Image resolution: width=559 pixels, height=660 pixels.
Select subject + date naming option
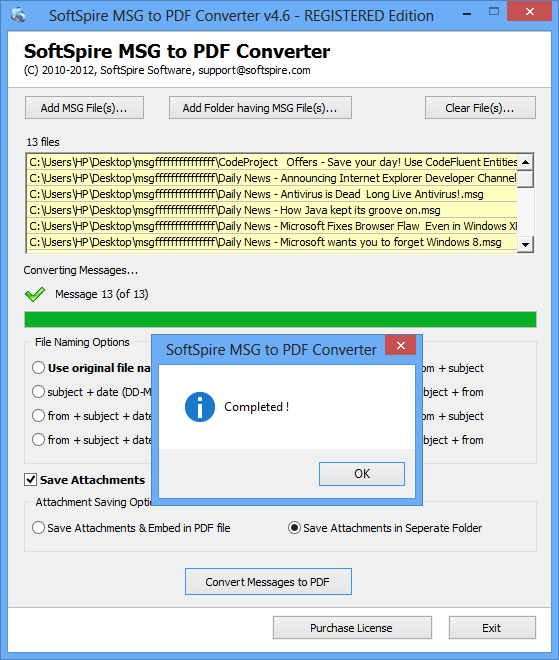coord(38,392)
